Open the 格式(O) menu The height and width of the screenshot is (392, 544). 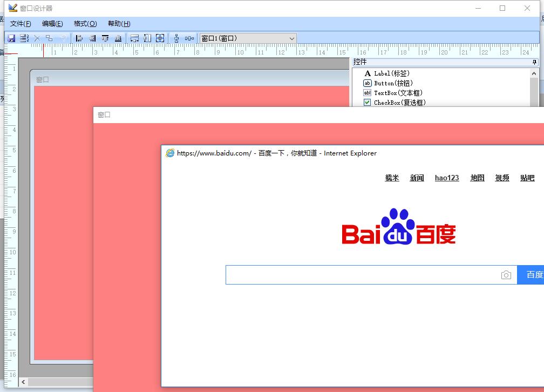pos(85,24)
